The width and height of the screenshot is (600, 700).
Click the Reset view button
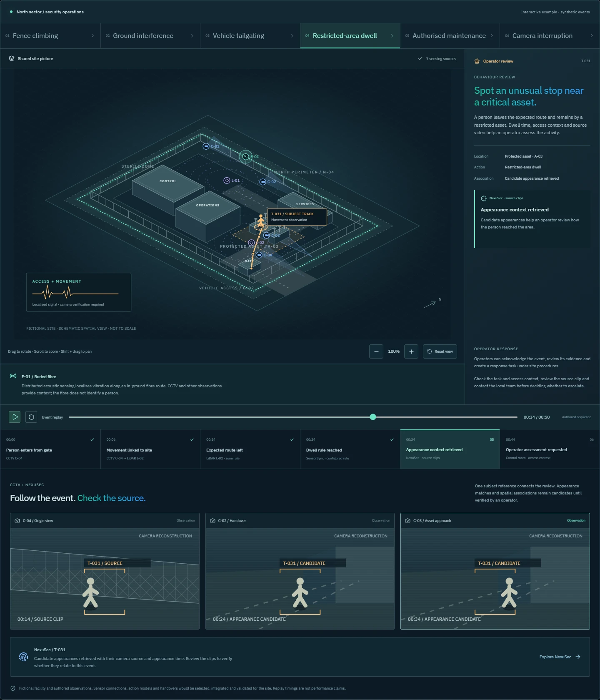440,351
